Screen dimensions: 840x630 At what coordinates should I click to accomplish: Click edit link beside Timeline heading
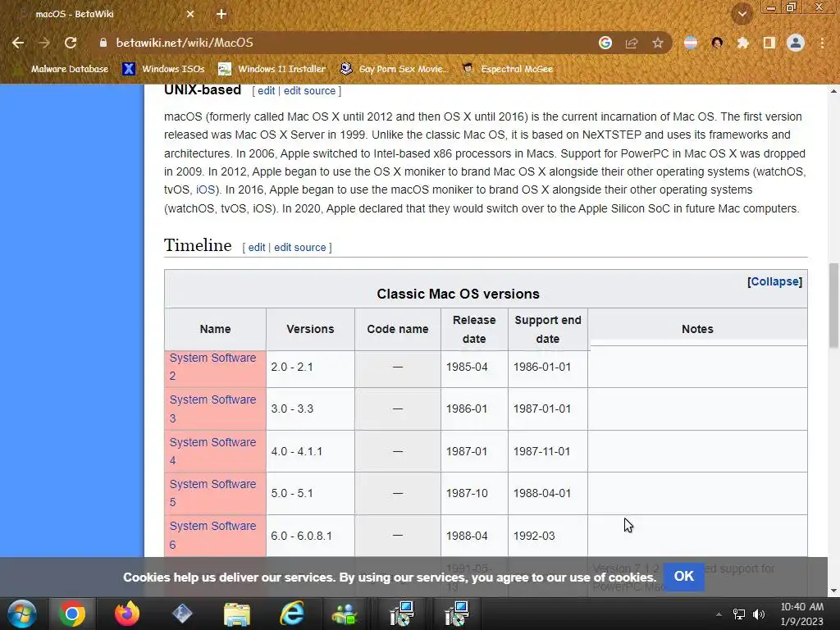(257, 248)
